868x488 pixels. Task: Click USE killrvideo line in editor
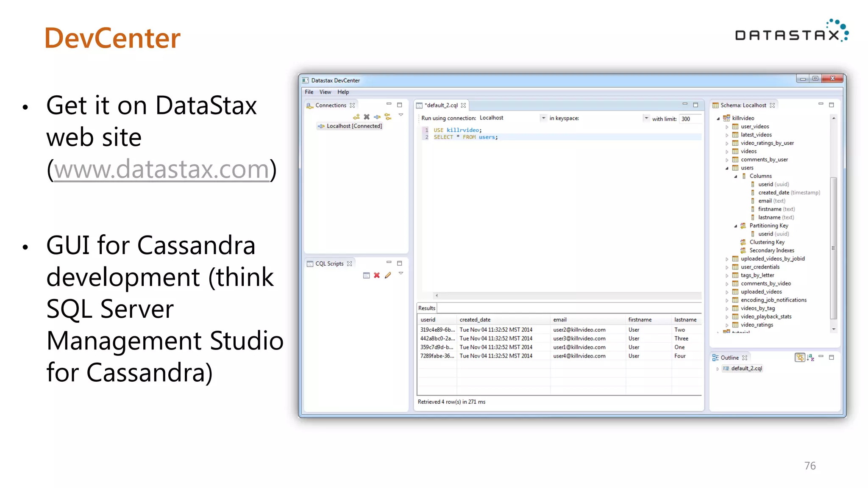point(457,130)
